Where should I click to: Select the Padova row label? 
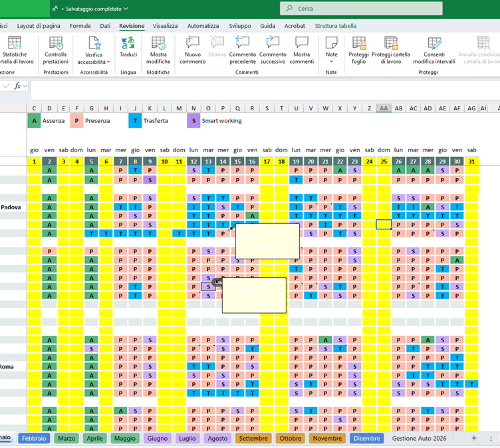[11, 207]
